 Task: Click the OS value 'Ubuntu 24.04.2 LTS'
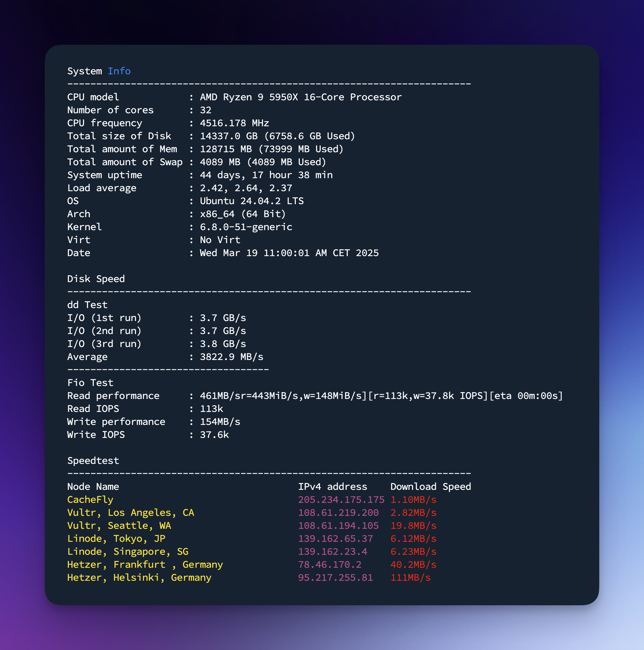tap(252, 201)
